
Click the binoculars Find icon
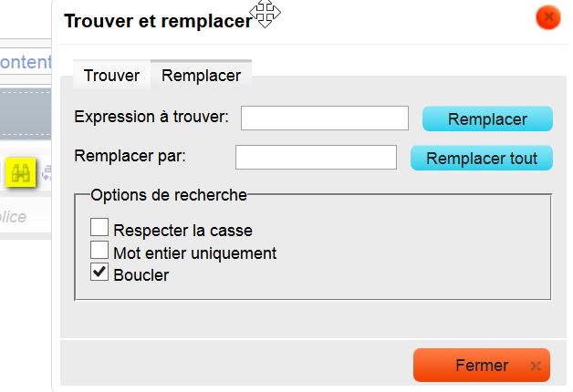pyautogui.click(x=21, y=170)
